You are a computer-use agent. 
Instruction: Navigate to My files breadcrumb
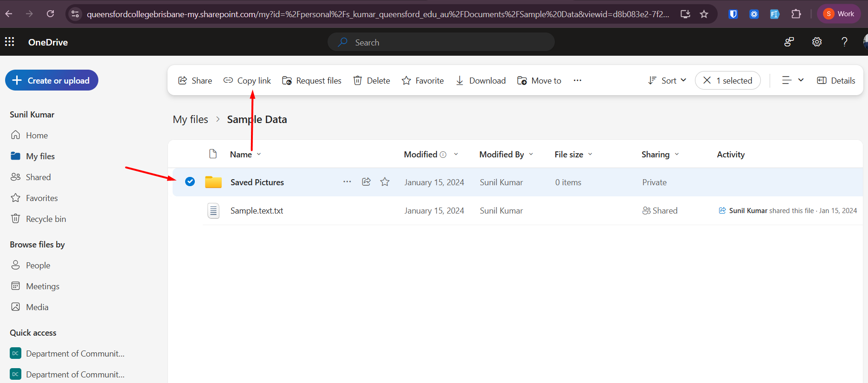[x=190, y=120]
